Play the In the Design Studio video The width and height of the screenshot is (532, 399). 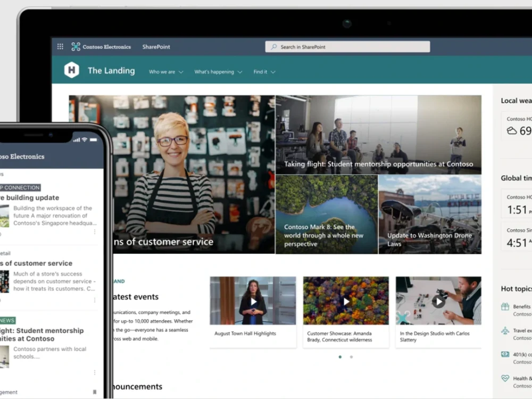pos(438,301)
